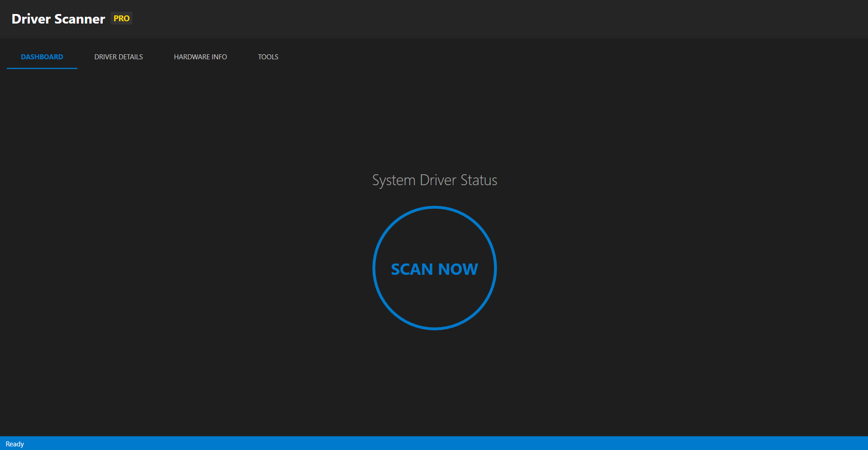Click the SCAN NOW button text
Image resolution: width=868 pixels, height=450 pixels.
434,269
